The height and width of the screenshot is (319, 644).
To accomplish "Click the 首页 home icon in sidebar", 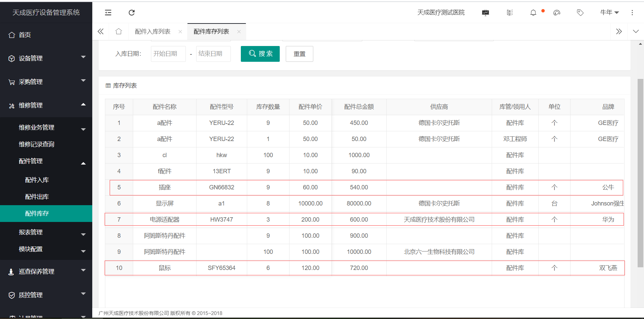I will pos(12,35).
